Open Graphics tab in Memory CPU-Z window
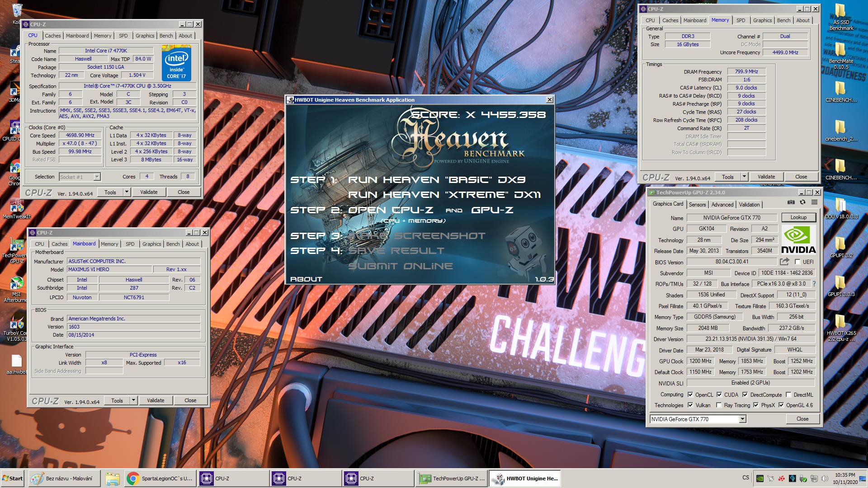The height and width of the screenshot is (488, 868). tap(762, 20)
